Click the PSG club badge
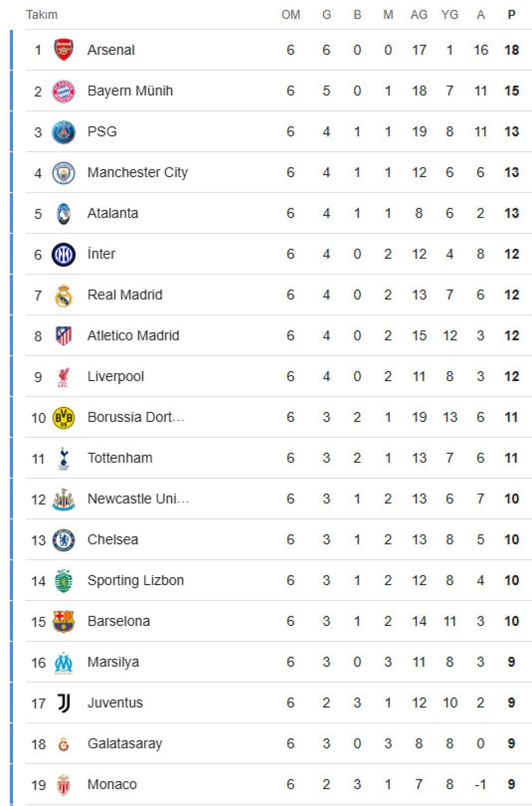The width and height of the screenshot is (532, 806). pos(63,132)
